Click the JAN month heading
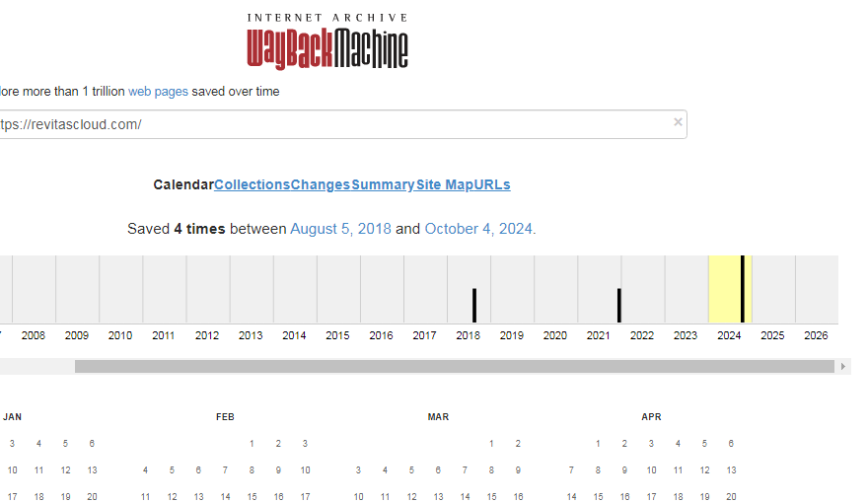The height and width of the screenshot is (503, 868). point(12,416)
